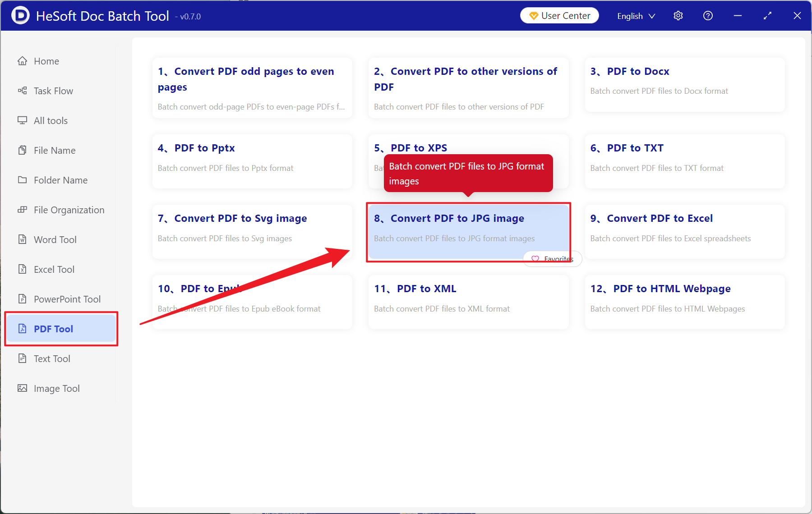812x514 pixels.
Task: Click 'Batch convert PDF files to Svg images' text
Action: pyautogui.click(x=225, y=239)
